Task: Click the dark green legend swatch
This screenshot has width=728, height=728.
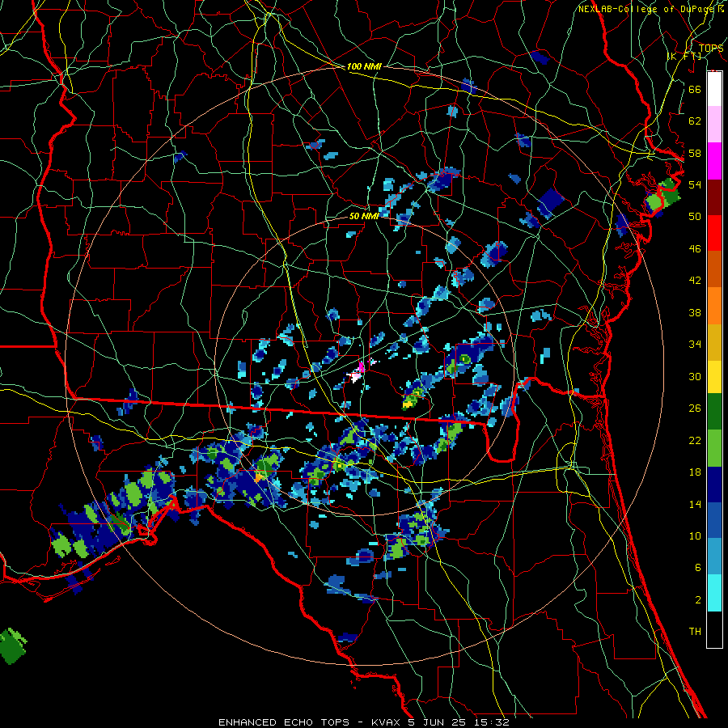Action: [x=714, y=412]
